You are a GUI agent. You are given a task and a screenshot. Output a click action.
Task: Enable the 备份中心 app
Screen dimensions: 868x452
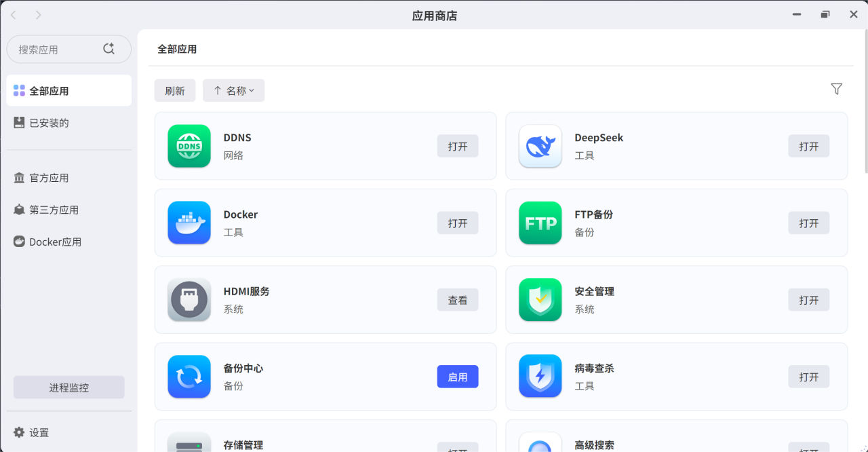(x=458, y=377)
